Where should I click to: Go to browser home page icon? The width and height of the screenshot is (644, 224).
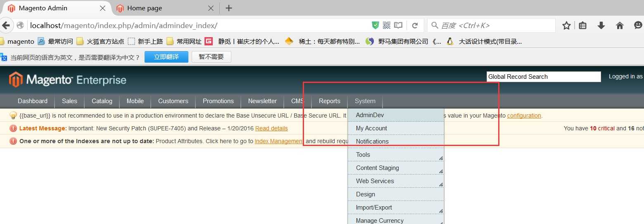point(620,26)
